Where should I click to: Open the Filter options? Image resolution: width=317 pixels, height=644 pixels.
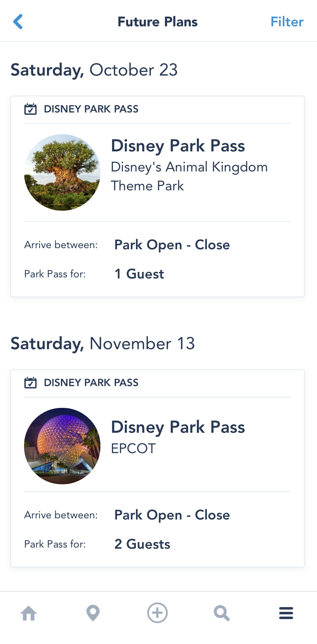[287, 22]
